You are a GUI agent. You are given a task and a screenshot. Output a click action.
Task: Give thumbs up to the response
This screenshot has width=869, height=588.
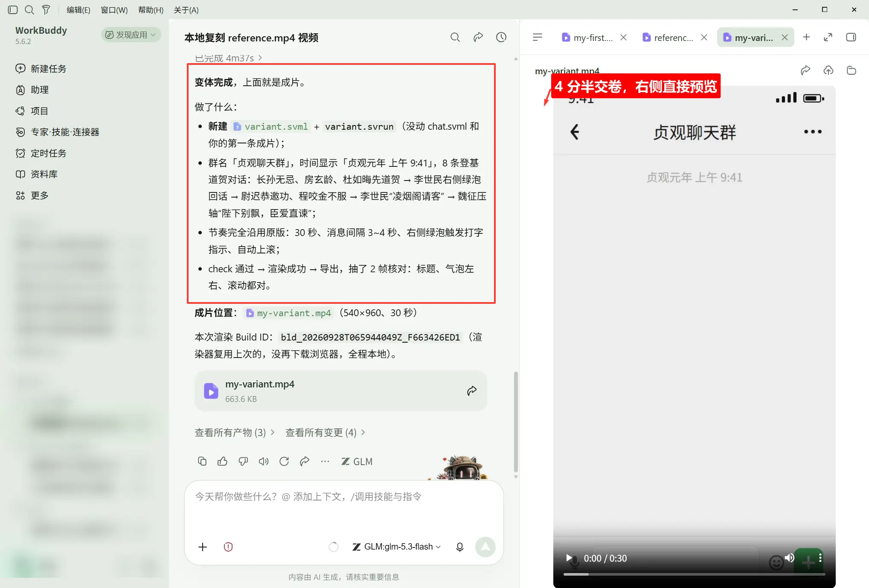point(222,461)
